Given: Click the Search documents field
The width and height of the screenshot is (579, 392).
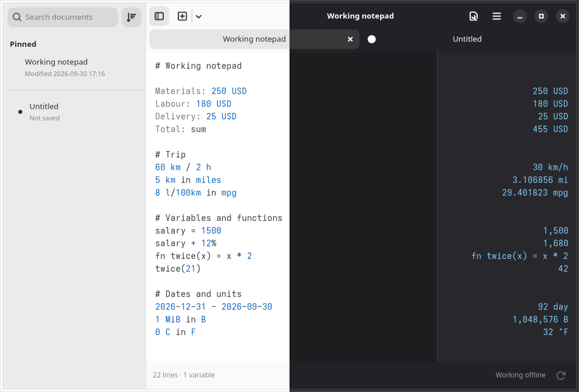Looking at the screenshot, I should pyautogui.click(x=63, y=17).
